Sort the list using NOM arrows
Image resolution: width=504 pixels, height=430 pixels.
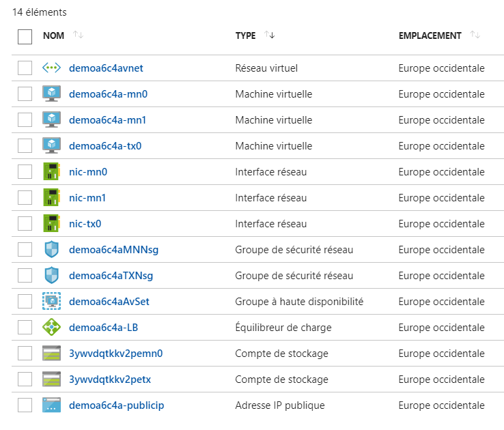[78, 35]
